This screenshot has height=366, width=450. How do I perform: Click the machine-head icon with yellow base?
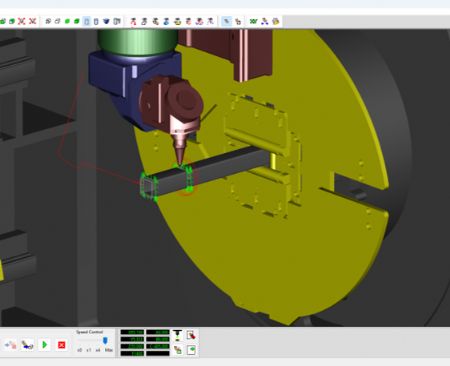click(177, 21)
